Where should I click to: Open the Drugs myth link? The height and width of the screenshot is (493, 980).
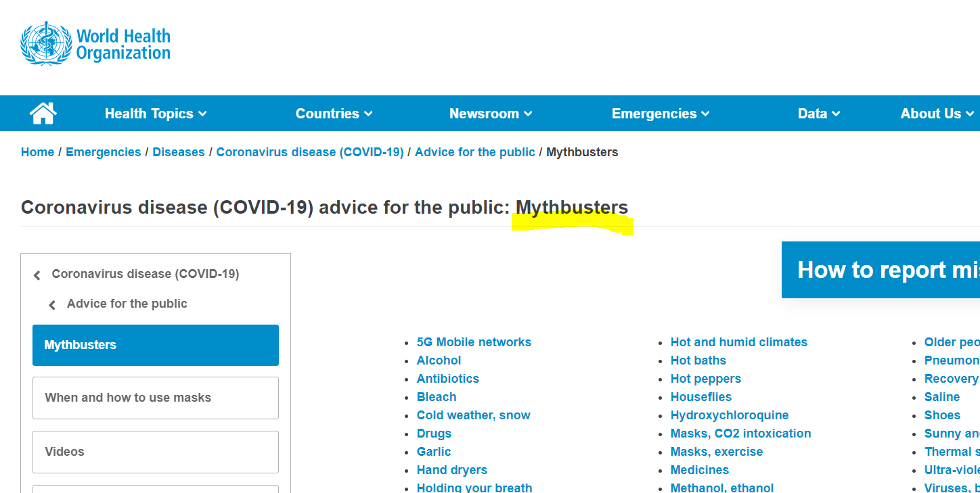[434, 433]
